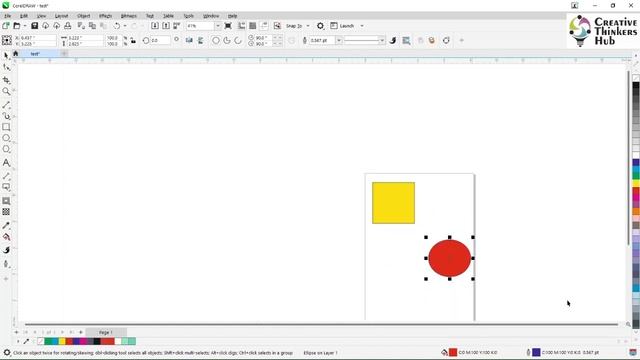Click the Import icon
Image resolution: width=640 pixels, height=360 pixels.
pos(155,26)
